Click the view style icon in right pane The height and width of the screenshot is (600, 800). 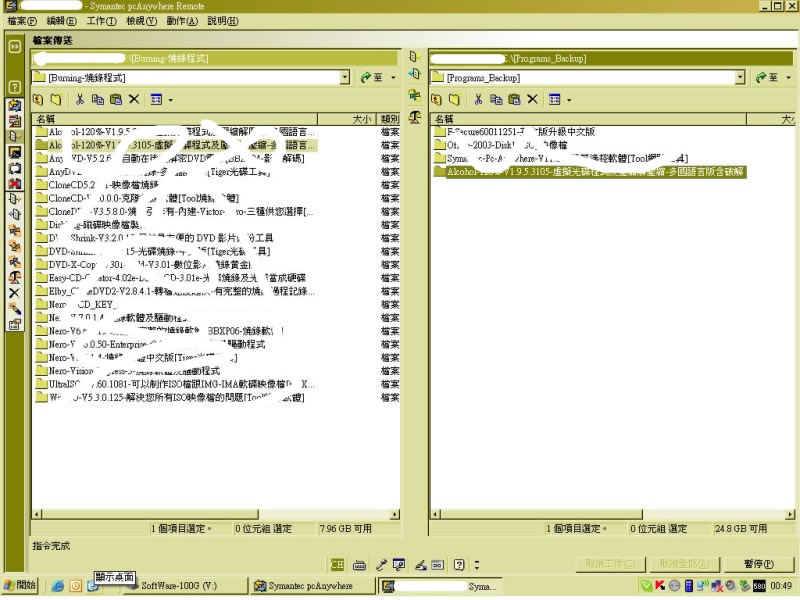tap(555, 99)
